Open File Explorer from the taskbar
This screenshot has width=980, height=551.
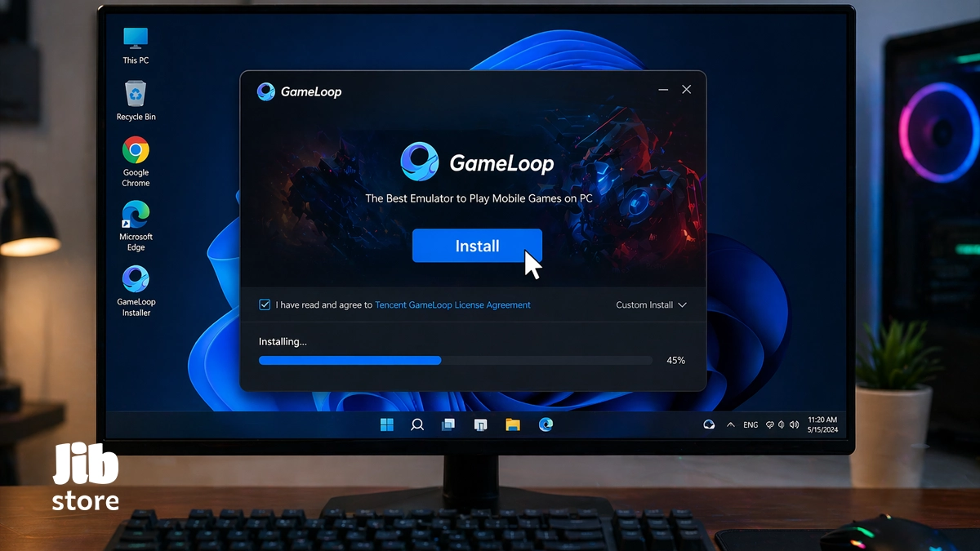click(x=513, y=424)
